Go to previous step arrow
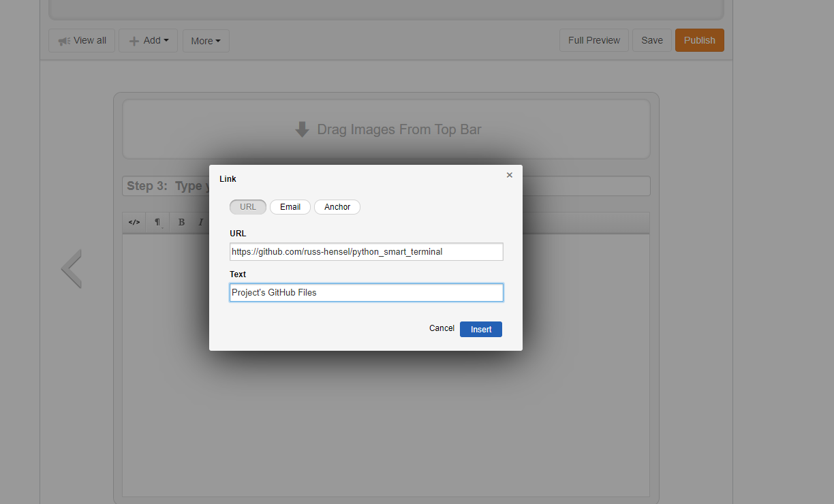The image size is (834, 504). 72,268
